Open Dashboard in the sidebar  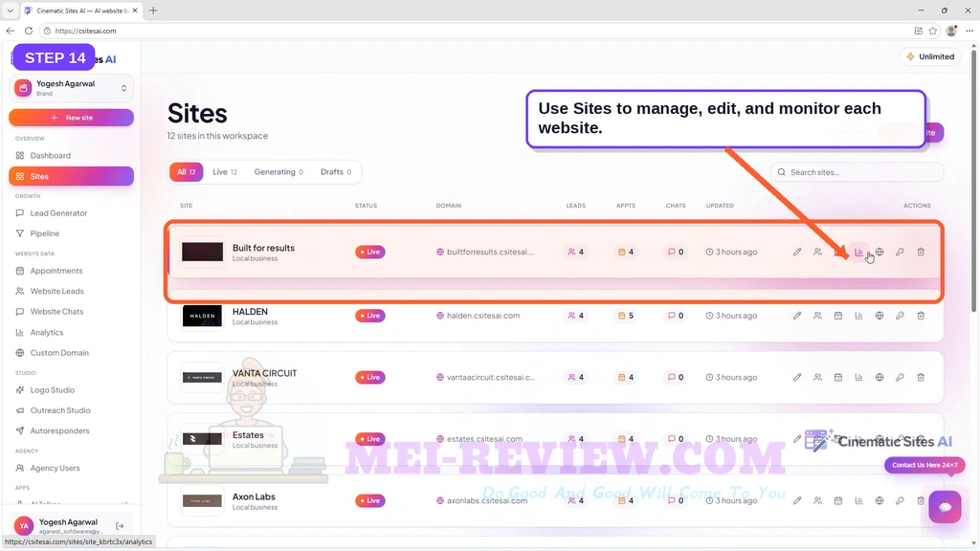tap(71, 156)
